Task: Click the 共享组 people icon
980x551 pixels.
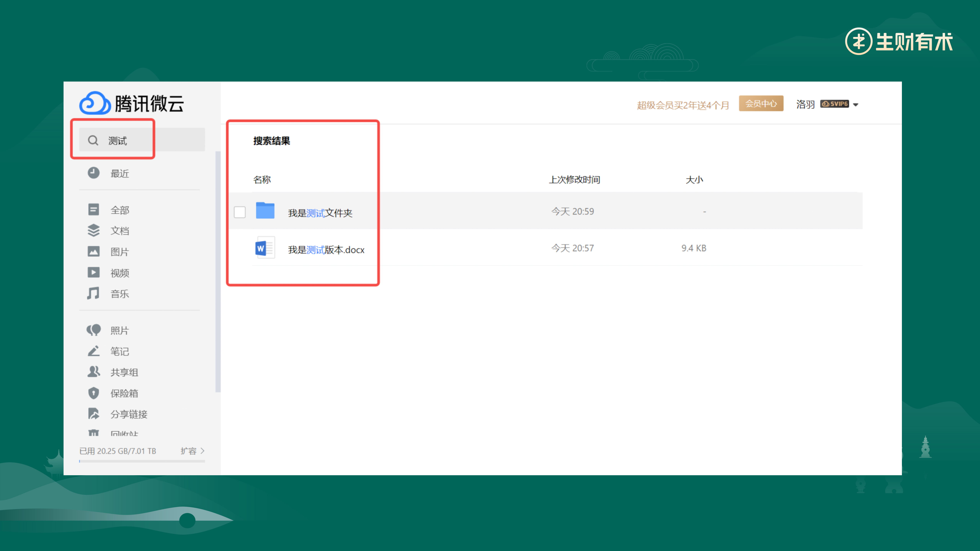Action: coord(94,372)
